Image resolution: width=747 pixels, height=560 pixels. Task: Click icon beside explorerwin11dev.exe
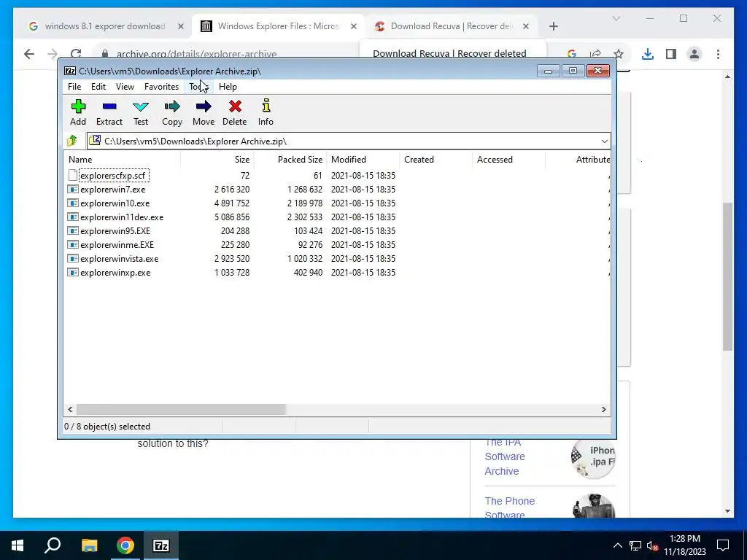(x=72, y=217)
